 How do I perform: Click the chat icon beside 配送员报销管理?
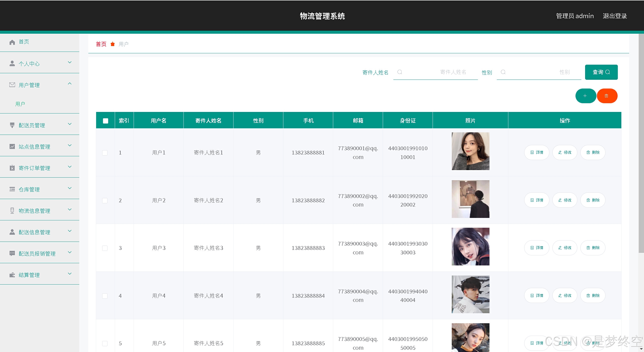tap(12, 253)
